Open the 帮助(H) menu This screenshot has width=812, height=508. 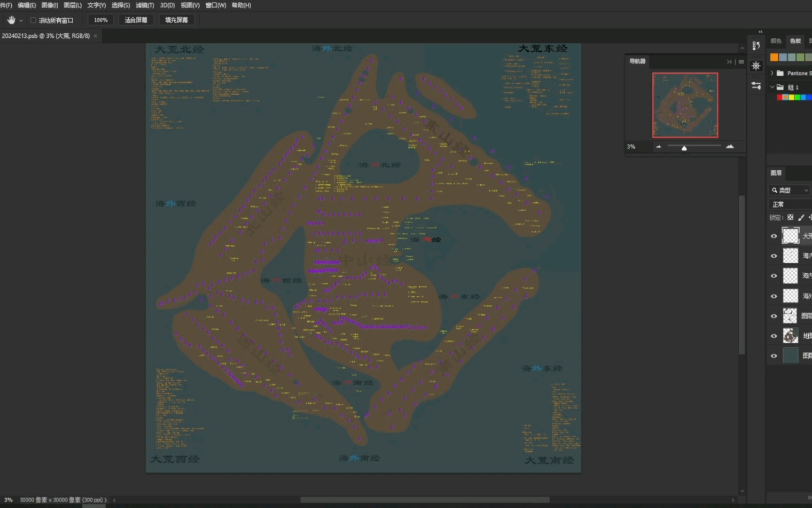241,5
